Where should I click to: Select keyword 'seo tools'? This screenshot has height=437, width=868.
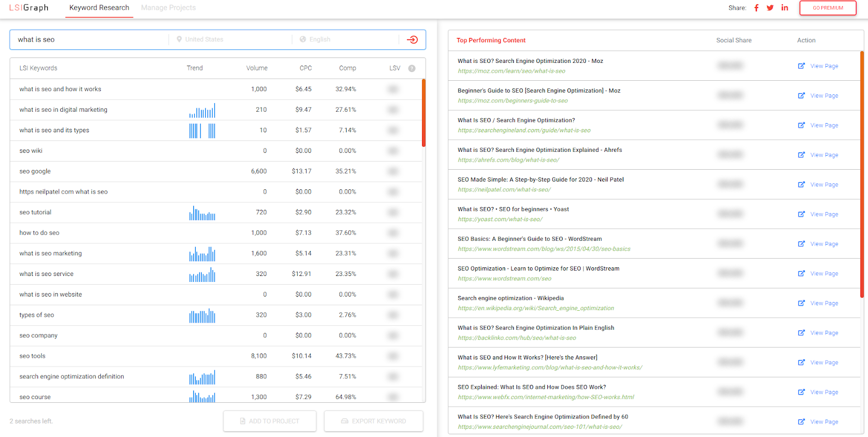pos(33,356)
